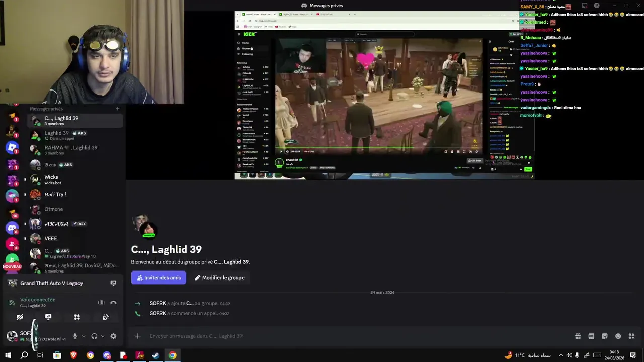This screenshot has height=362, width=644.
Task: Click the noise suppression waveform icon
Action: tap(101, 302)
